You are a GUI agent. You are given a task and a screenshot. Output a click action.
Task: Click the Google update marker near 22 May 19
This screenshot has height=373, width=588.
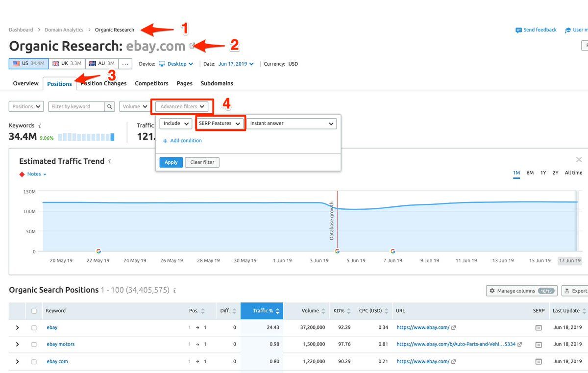click(x=98, y=251)
